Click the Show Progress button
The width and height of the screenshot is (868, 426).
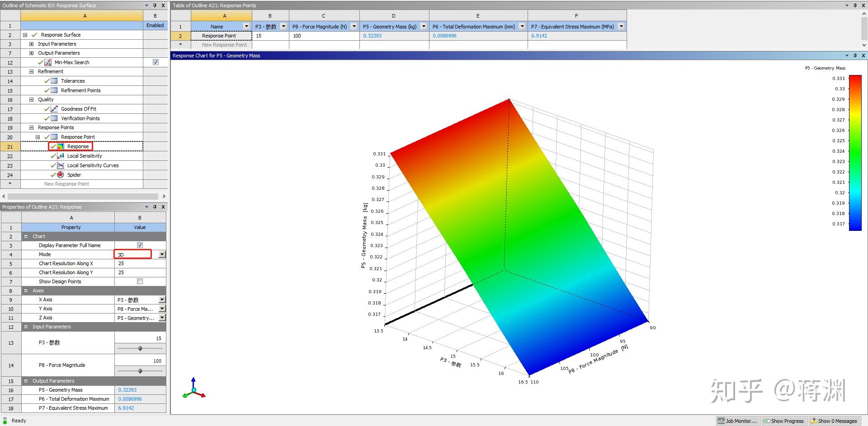tap(784, 421)
